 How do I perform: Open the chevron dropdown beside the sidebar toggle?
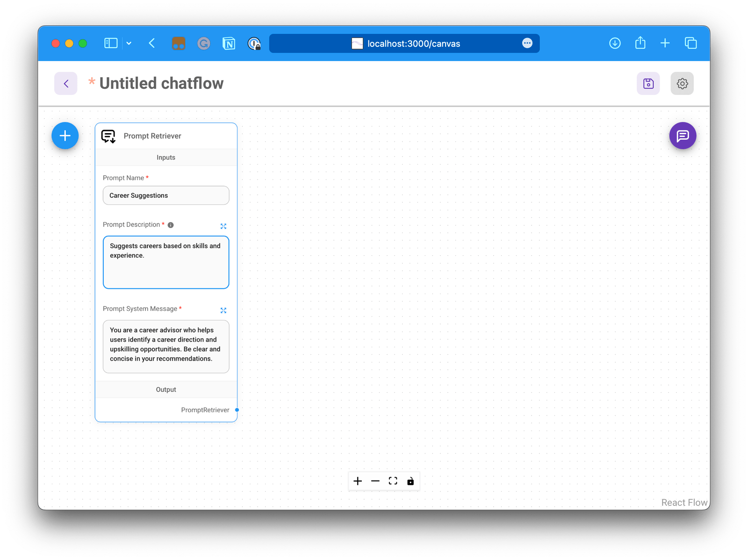129,43
